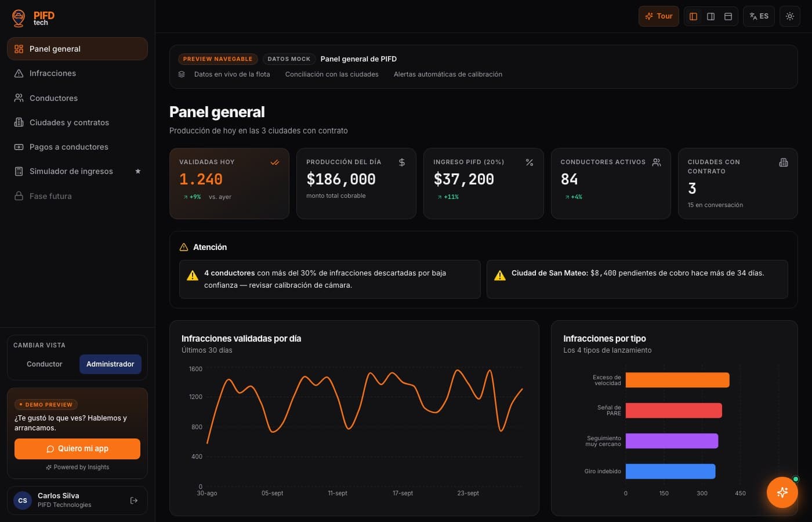812x522 pixels.
Task: Click the $37,200 ingreso value
Action: click(x=464, y=179)
